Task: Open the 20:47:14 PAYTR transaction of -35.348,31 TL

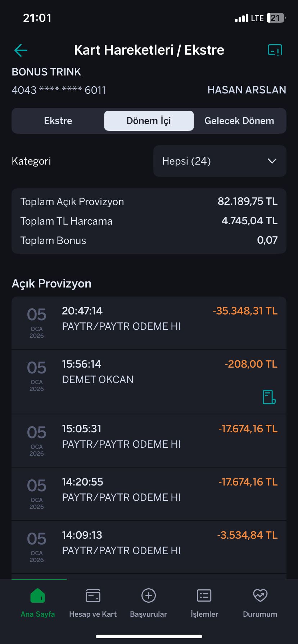Action: [x=149, y=323]
